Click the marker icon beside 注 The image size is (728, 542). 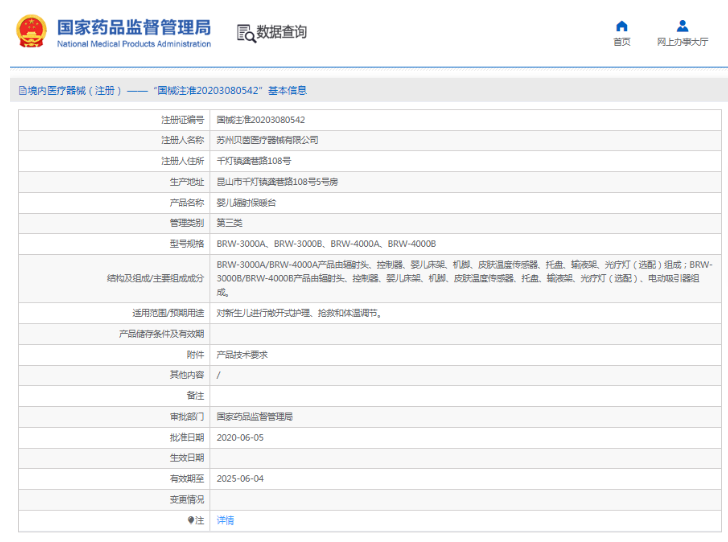[x=191, y=520]
